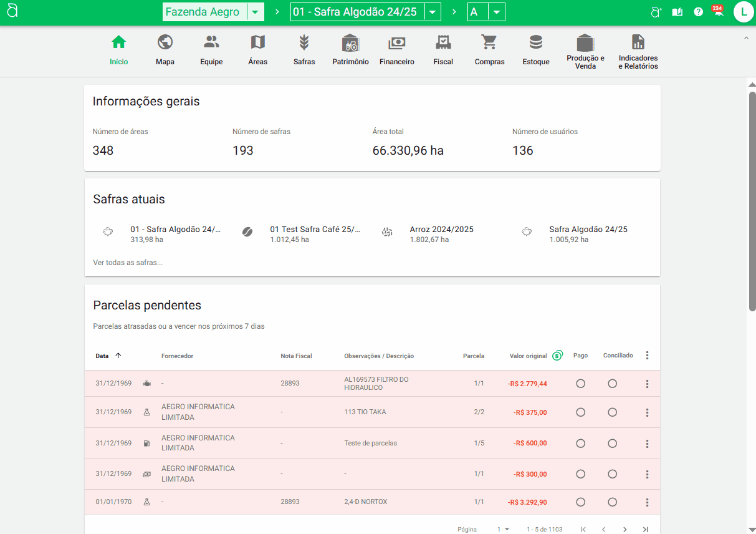This screenshot has width=756, height=534.
Task: Open the page number dropdown in pagination
Action: [x=503, y=529]
